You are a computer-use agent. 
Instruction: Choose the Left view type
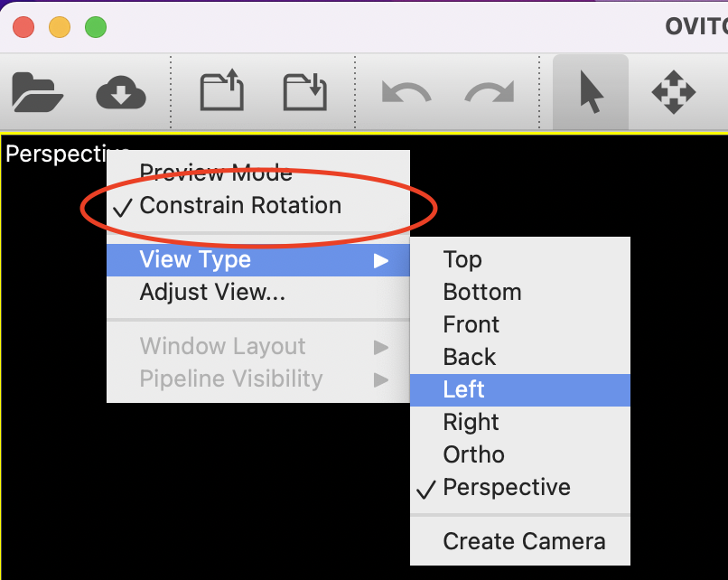click(464, 390)
